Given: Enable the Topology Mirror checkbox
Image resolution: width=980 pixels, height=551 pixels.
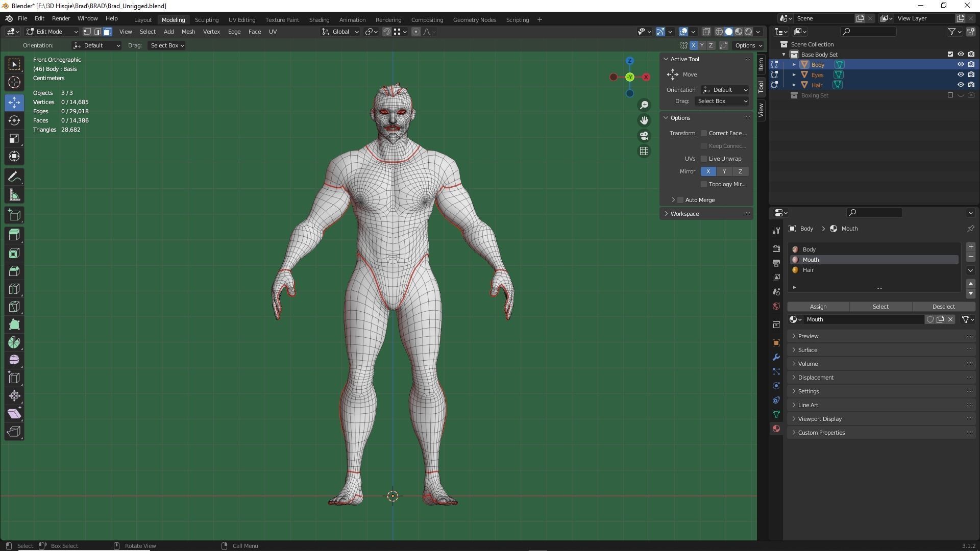Looking at the screenshot, I should pyautogui.click(x=704, y=184).
